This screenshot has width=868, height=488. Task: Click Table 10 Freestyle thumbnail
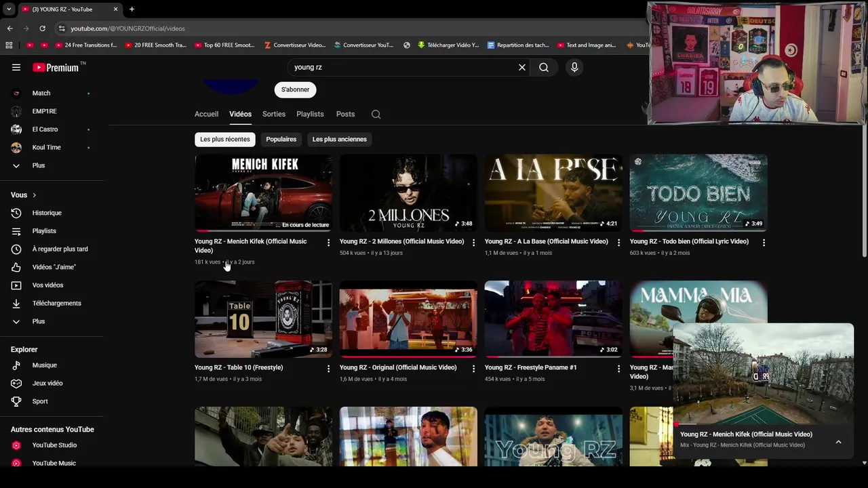(263, 319)
